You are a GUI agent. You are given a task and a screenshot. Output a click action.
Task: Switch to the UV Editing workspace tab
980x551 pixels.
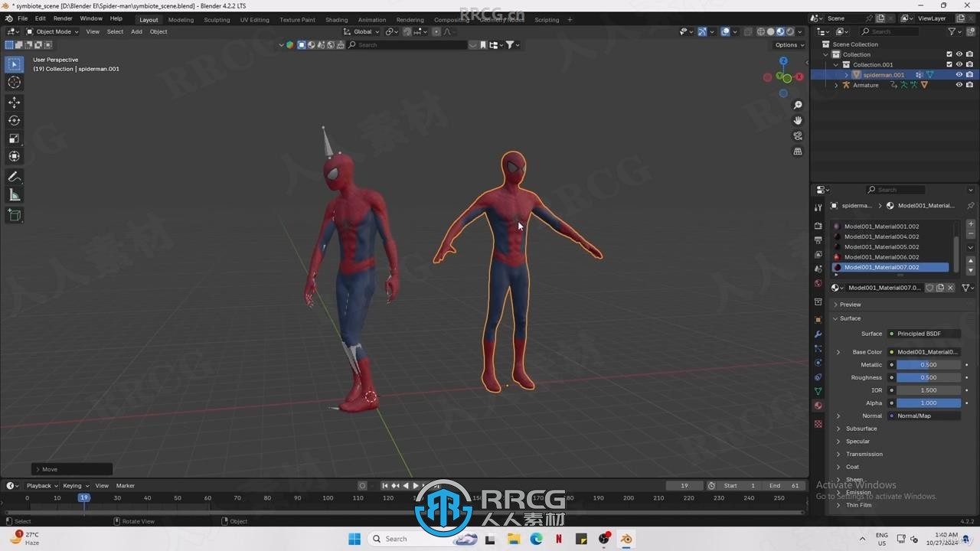click(254, 19)
